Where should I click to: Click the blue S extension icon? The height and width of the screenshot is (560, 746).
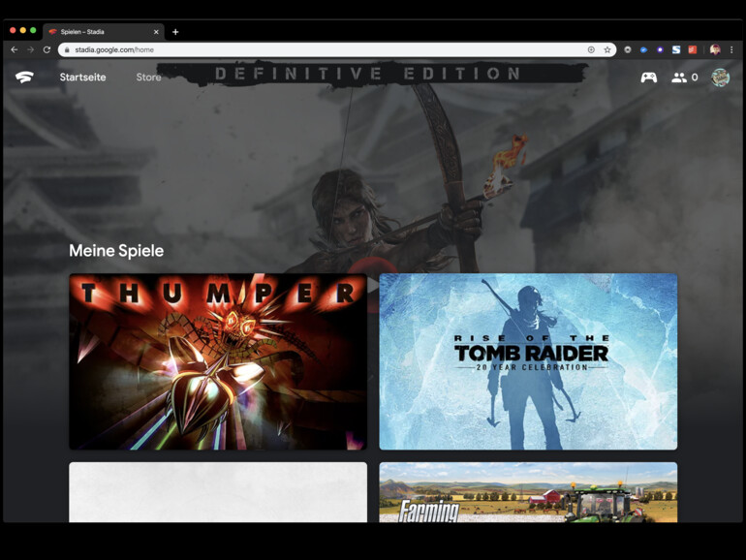coord(676,49)
